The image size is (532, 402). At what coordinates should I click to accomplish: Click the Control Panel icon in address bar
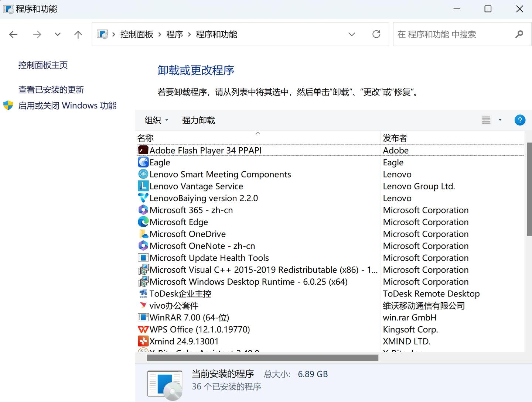tap(102, 34)
